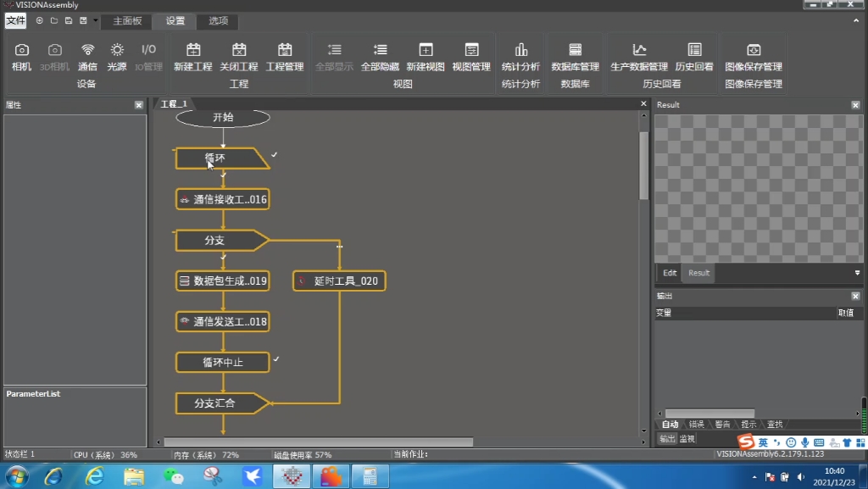This screenshot has width=868, height=489.
Task: Click the output panel horizontal scrollbar thumb
Action: (x=709, y=414)
